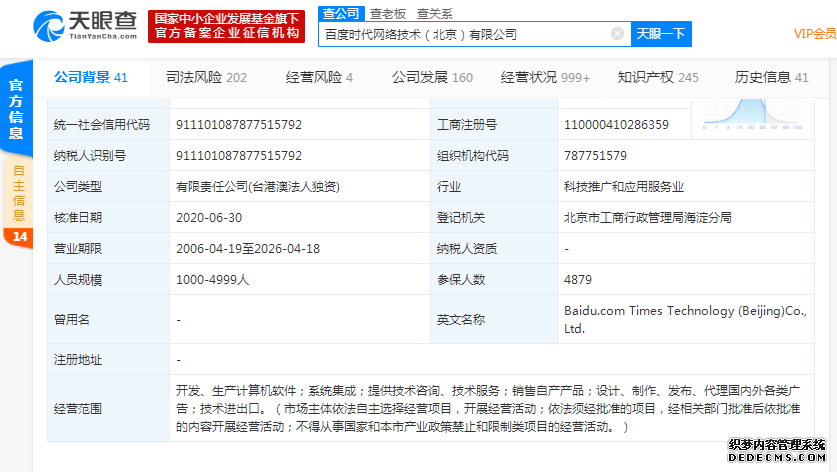
Task: Open the 知识产权 245 tab
Action: pos(658,77)
